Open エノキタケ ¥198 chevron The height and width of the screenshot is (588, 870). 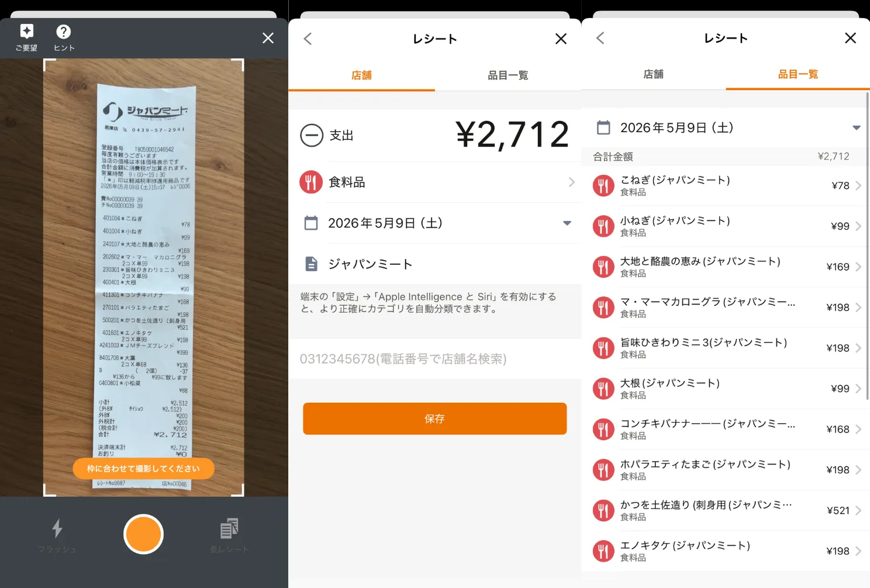point(858,551)
